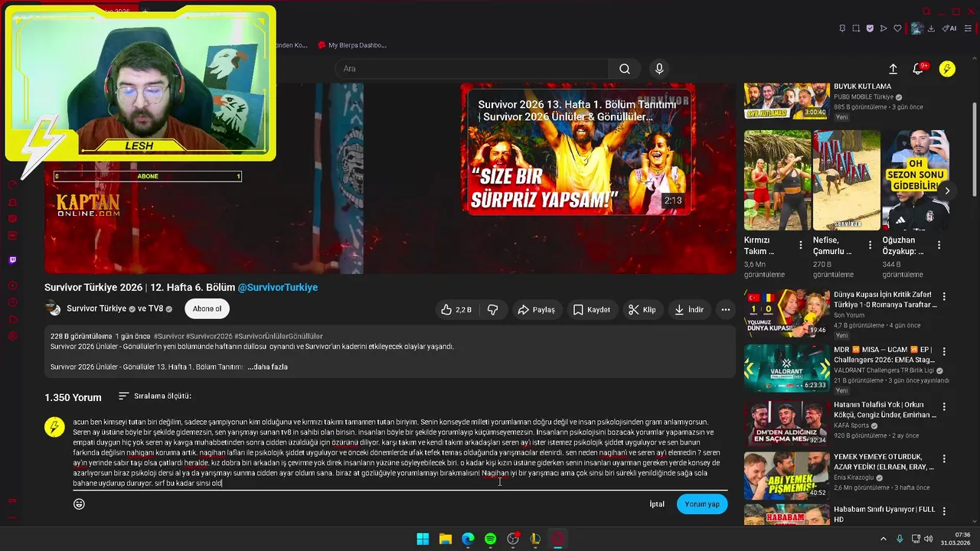Start voice search with microphone icon

[x=659, y=69]
